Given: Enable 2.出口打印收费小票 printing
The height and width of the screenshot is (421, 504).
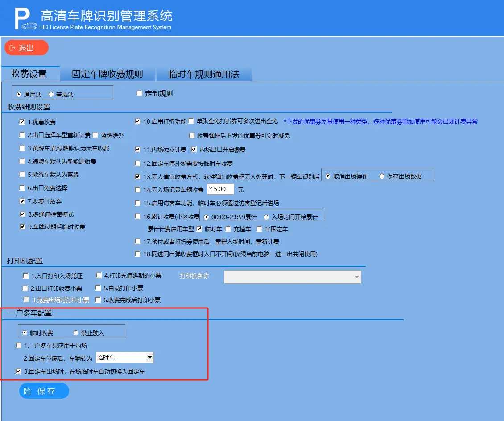Looking at the screenshot, I should pyautogui.click(x=25, y=288).
